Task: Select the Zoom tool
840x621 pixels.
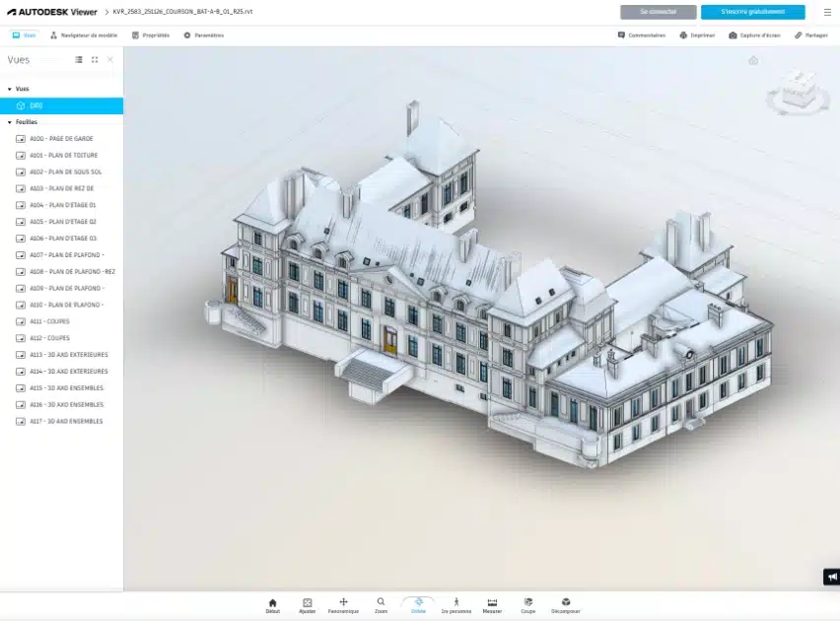Action: click(x=381, y=605)
